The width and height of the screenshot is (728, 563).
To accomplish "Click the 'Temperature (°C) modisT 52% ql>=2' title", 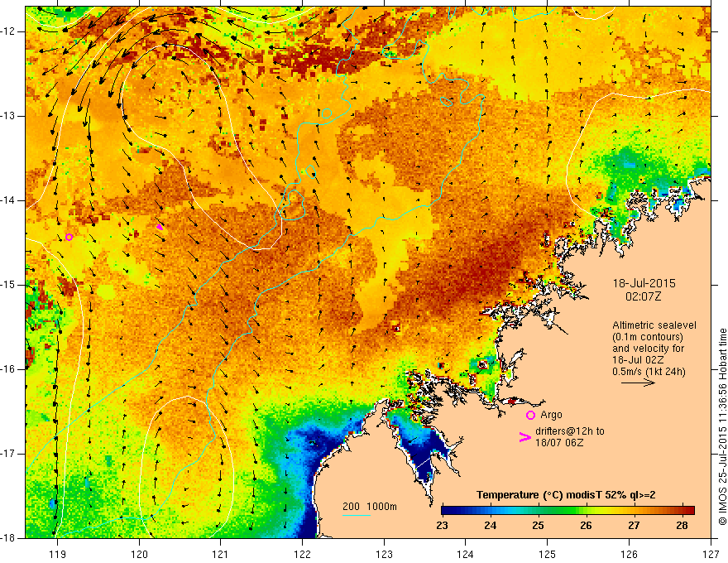I will (x=566, y=495).
